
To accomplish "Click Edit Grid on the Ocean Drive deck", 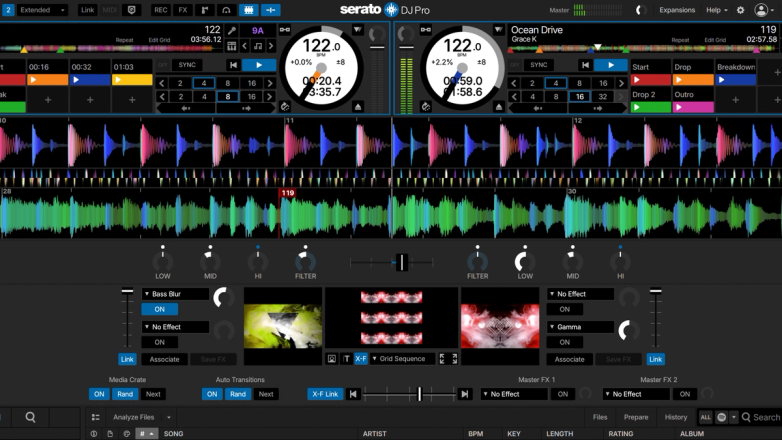I will click(x=715, y=40).
